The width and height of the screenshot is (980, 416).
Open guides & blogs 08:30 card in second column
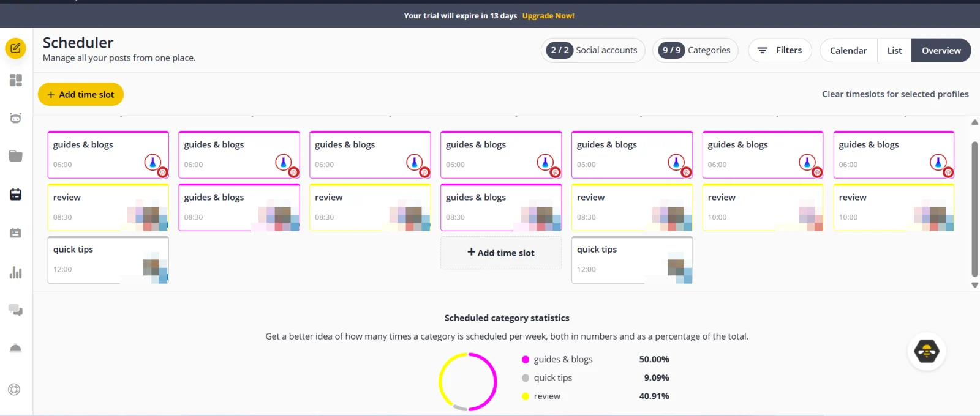[x=239, y=208]
